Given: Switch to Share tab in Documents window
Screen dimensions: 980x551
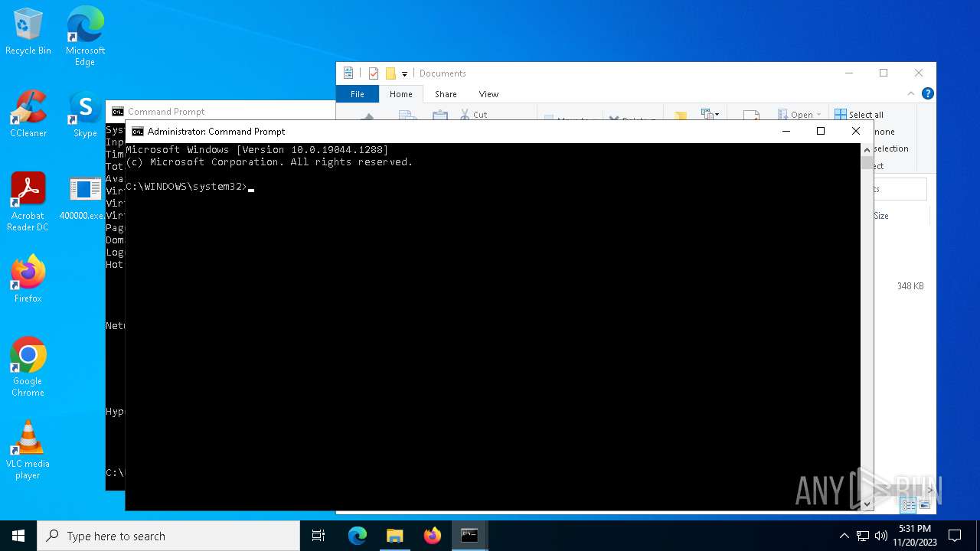Looking at the screenshot, I should click(446, 94).
